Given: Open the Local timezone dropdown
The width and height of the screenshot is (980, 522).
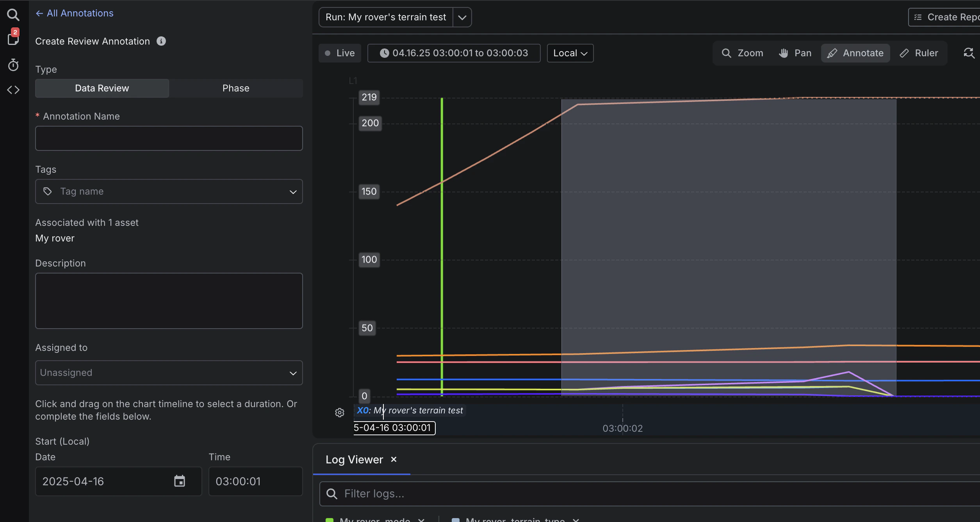Looking at the screenshot, I should click(x=570, y=53).
